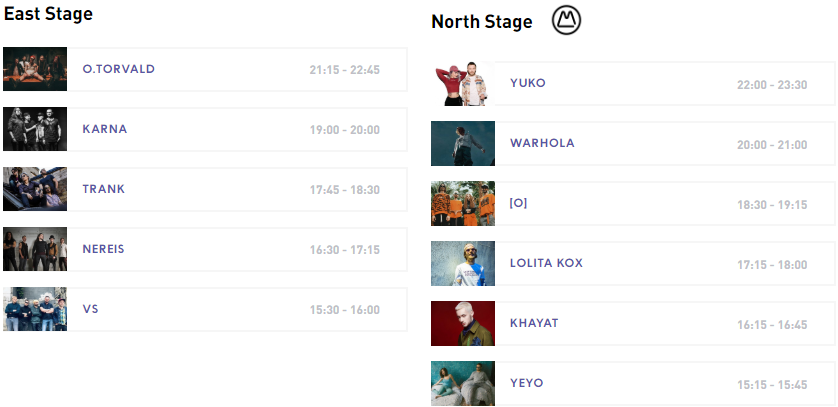Click the YUKO name link
This screenshot has height=407, width=838.
coord(528,83)
